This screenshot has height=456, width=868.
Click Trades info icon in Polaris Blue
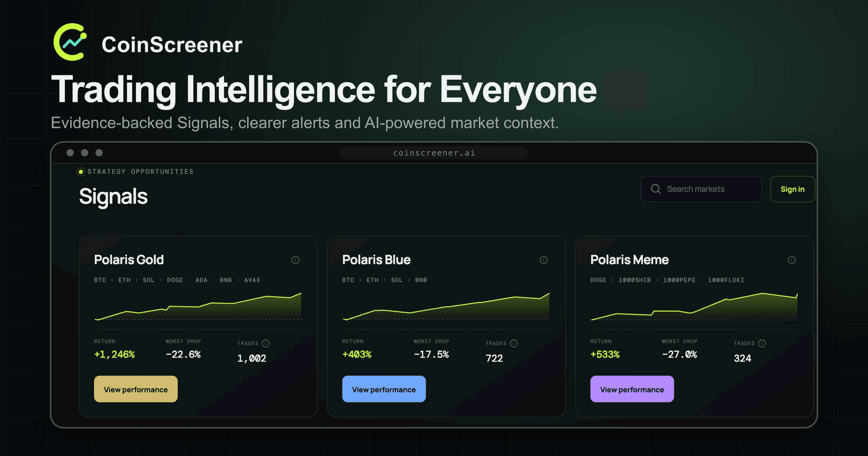point(514,343)
